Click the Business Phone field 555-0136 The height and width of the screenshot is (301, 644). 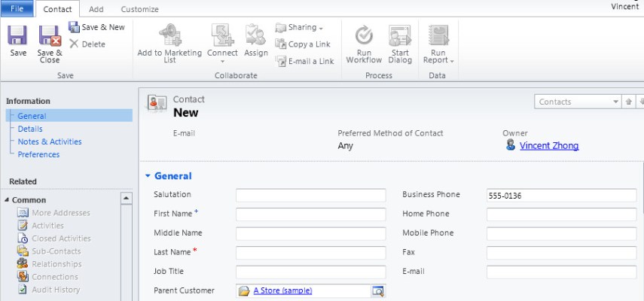tap(561, 196)
